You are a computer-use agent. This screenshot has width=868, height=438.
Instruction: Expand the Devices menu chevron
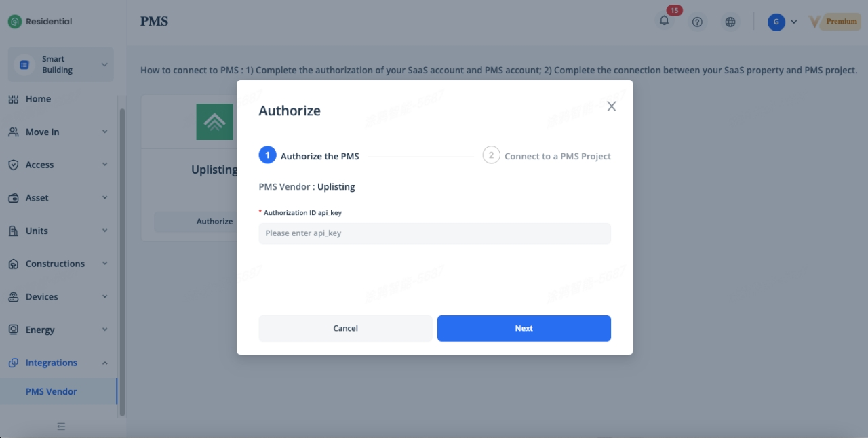click(x=104, y=296)
